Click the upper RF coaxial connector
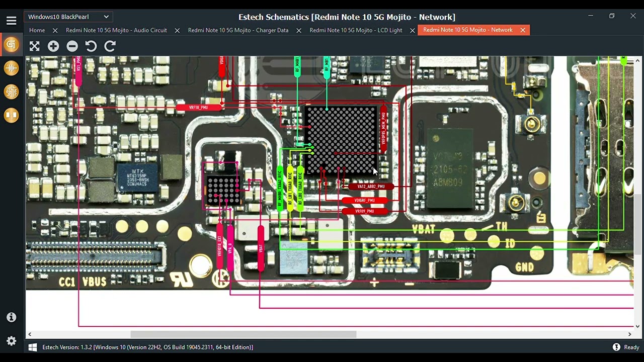 (532, 124)
